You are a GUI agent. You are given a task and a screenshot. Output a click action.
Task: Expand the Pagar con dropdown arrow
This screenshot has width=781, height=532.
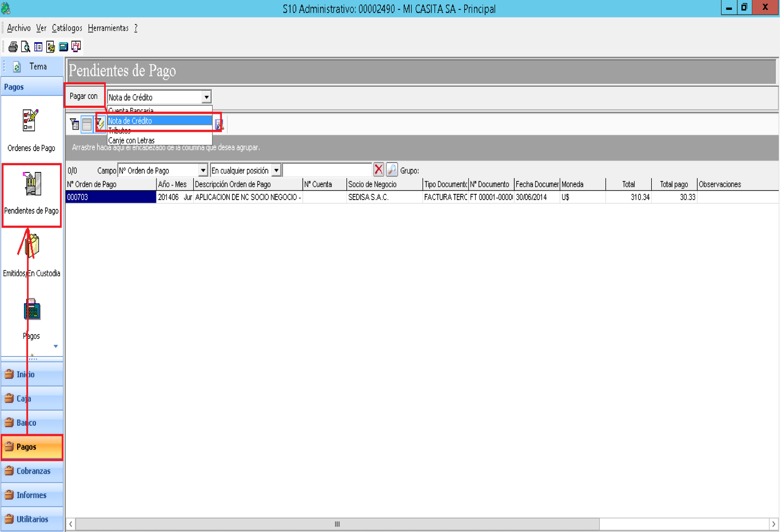coord(206,97)
